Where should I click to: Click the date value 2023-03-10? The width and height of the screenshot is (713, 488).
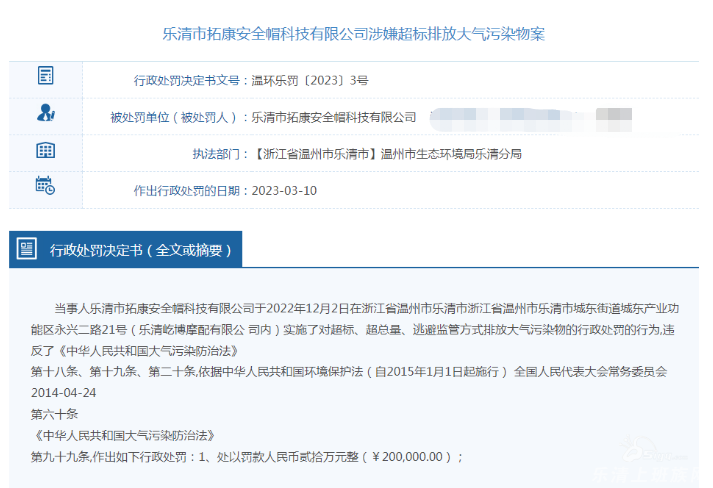pyautogui.click(x=284, y=191)
